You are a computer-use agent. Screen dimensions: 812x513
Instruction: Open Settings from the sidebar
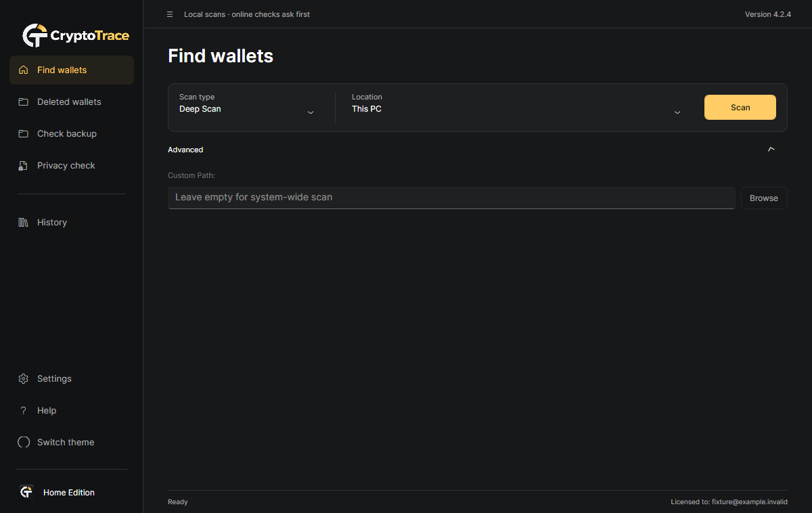point(72,378)
